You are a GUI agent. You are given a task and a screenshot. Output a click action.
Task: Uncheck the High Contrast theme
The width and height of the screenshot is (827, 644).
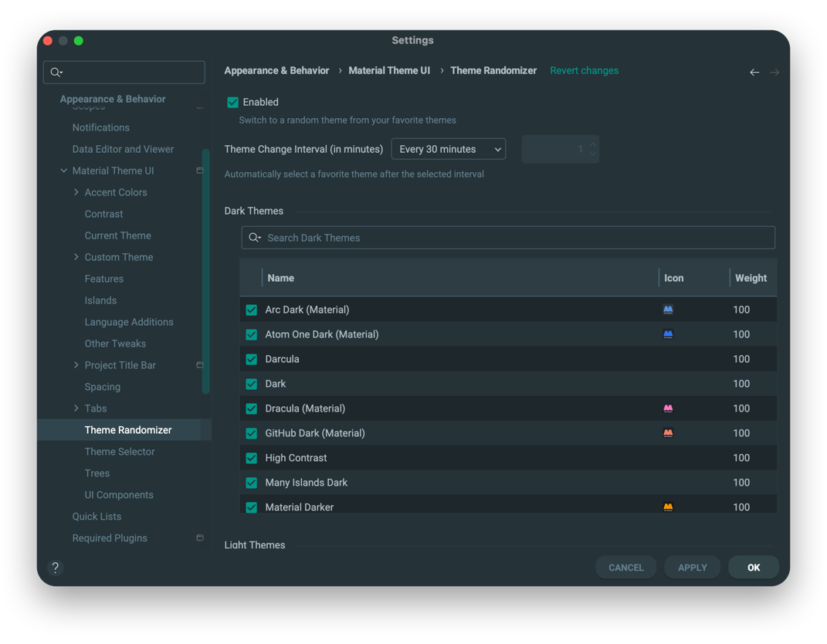click(x=251, y=457)
